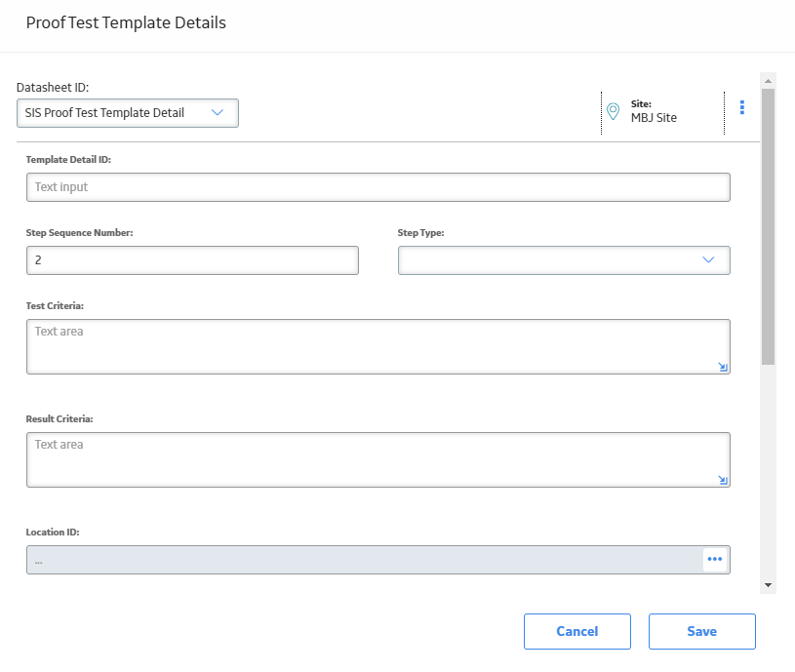Click into the Step Sequence Number field
The image size is (795, 672).
(193, 260)
